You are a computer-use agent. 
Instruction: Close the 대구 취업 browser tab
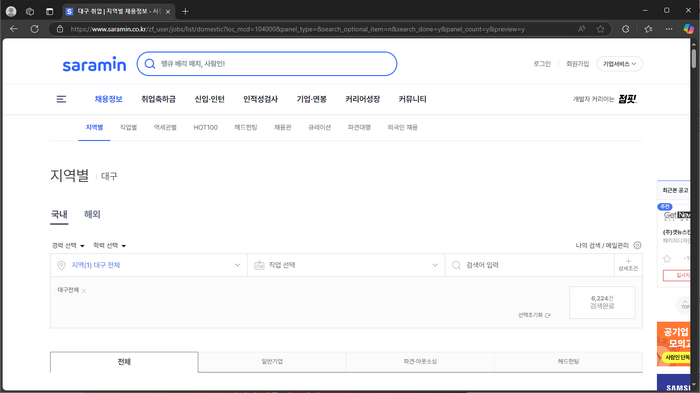coord(168,12)
